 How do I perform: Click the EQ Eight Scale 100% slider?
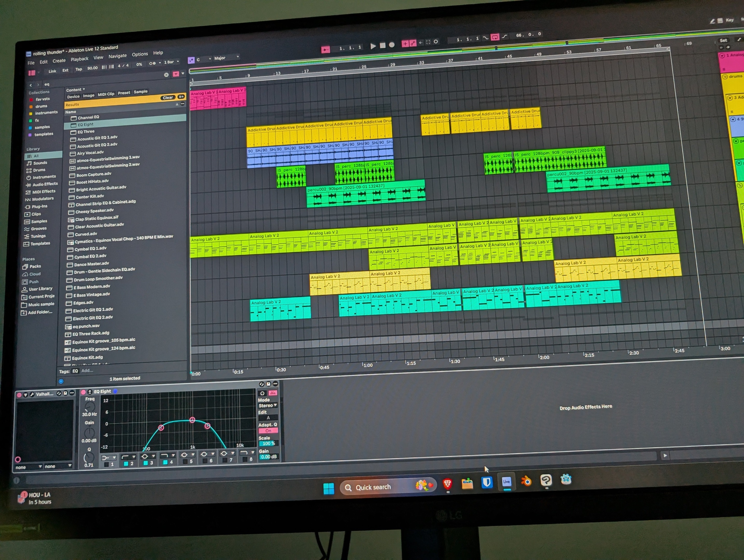coord(268,443)
